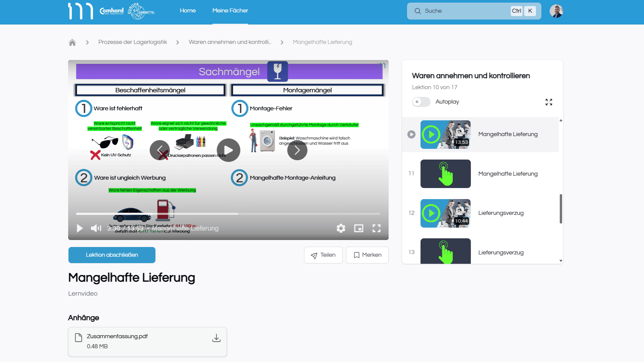Open the Zusammenfassung.pdf file name
The image size is (644, 362).
point(117,336)
